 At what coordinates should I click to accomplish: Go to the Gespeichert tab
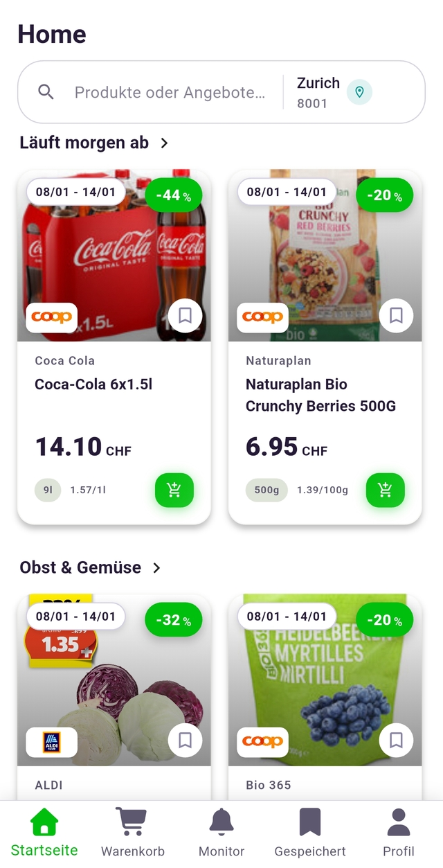(x=310, y=833)
